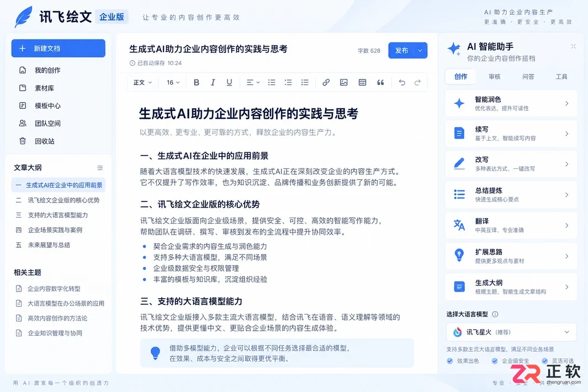
Task: Insert a hyperlink
Action: pyautogui.click(x=326, y=82)
